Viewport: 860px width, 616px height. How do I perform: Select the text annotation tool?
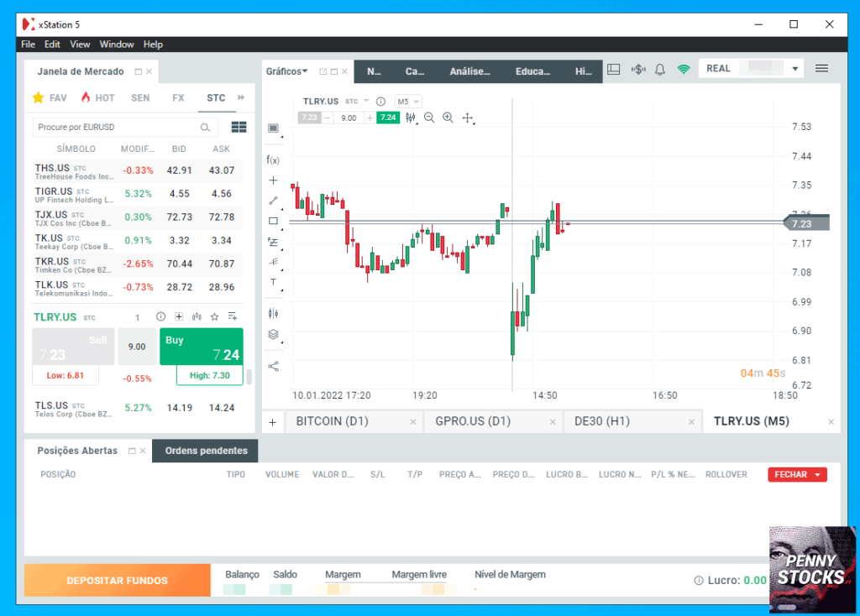[x=273, y=282]
